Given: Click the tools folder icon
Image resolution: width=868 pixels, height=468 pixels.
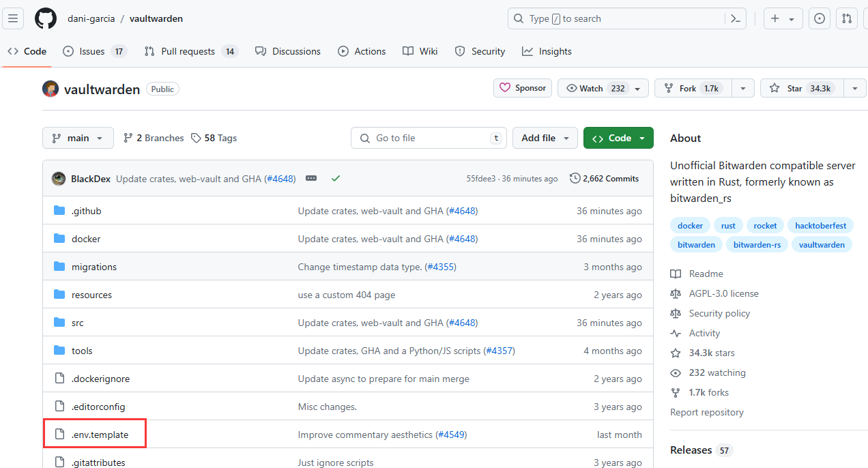Looking at the screenshot, I should pos(59,351).
